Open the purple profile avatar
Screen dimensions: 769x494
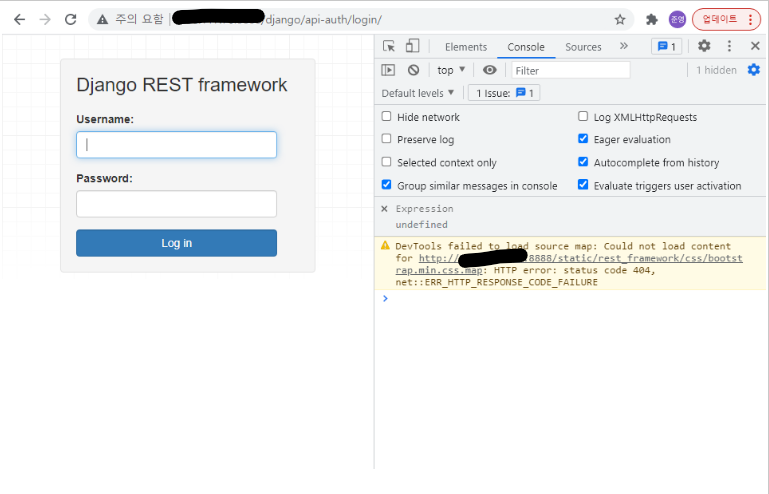point(677,20)
